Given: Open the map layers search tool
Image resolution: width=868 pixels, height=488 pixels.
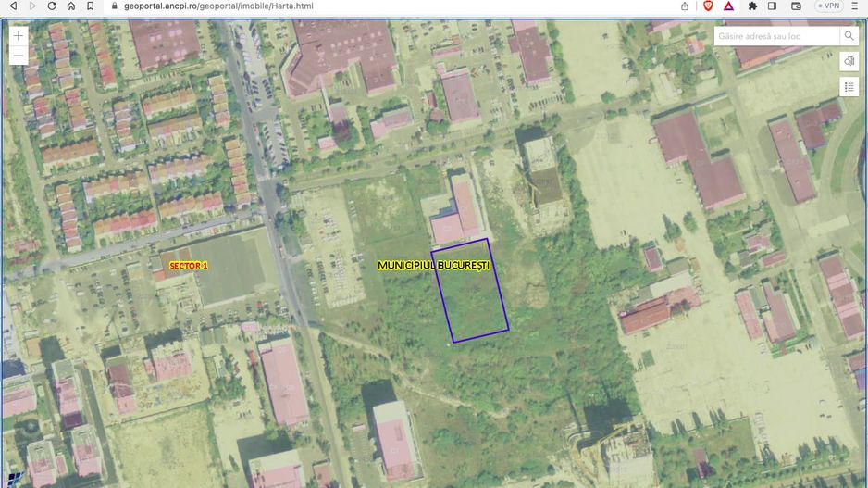Looking at the screenshot, I should (x=849, y=61).
